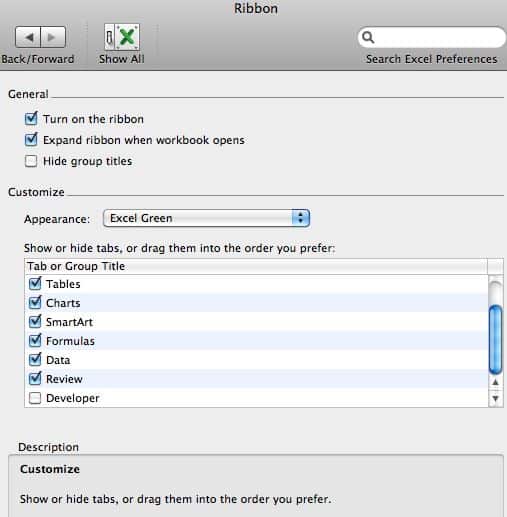Click the tab list scroll up arrow
Image resolution: width=507 pixels, height=517 pixels.
point(496,382)
